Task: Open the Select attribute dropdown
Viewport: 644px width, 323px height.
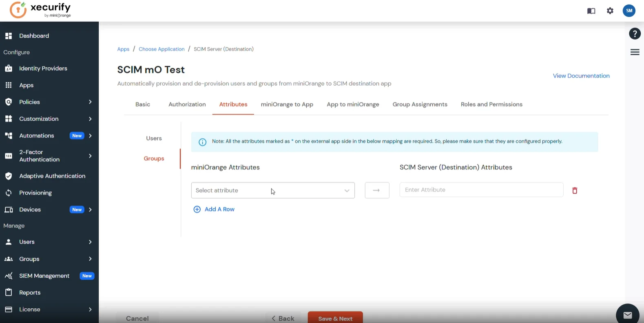Action: [273, 190]
